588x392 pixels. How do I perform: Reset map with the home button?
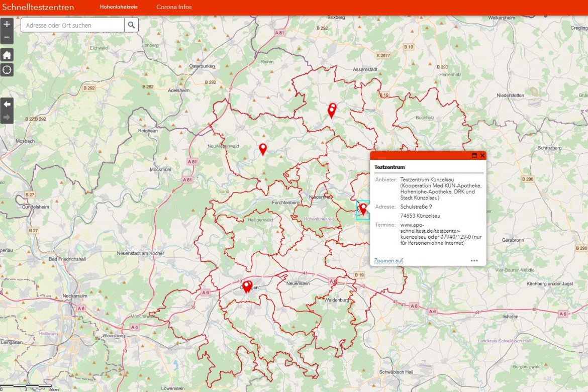tap(7, 55)
